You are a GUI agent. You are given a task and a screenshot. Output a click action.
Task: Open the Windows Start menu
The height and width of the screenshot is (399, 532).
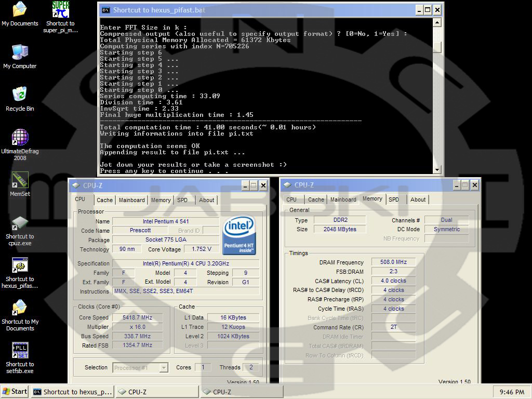click(15, 392)
